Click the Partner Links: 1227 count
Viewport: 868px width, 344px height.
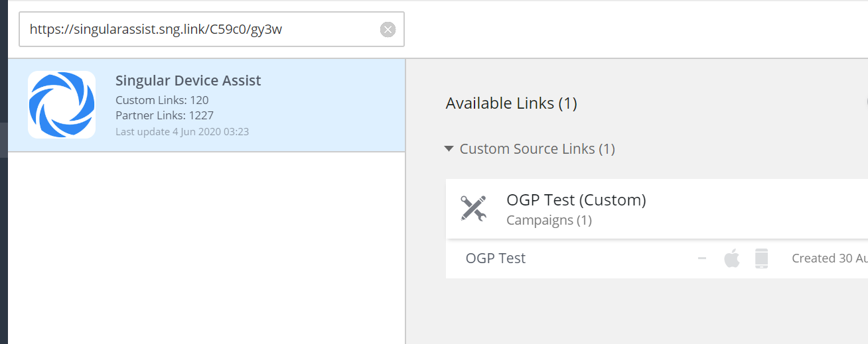[165, 115]
